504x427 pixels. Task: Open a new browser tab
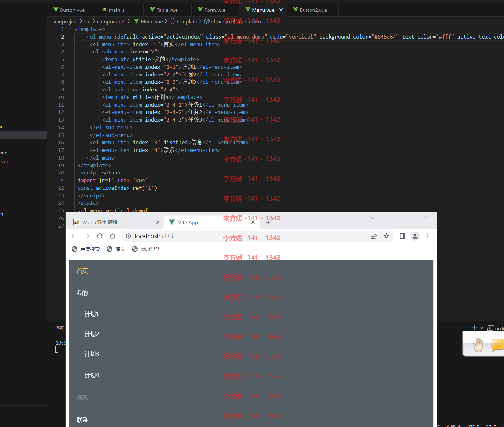pos(268,222)
